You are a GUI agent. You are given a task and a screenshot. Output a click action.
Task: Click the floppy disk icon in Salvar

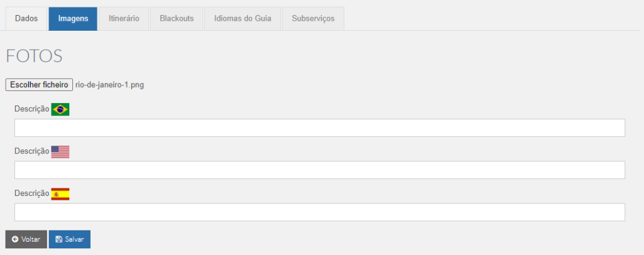click(x=58, y=239)
